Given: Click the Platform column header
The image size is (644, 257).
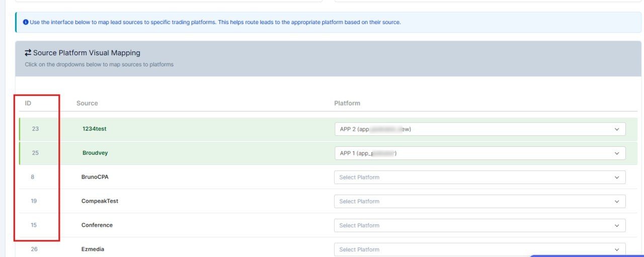Looking at the screenshot, I should [x=347, y=103].
